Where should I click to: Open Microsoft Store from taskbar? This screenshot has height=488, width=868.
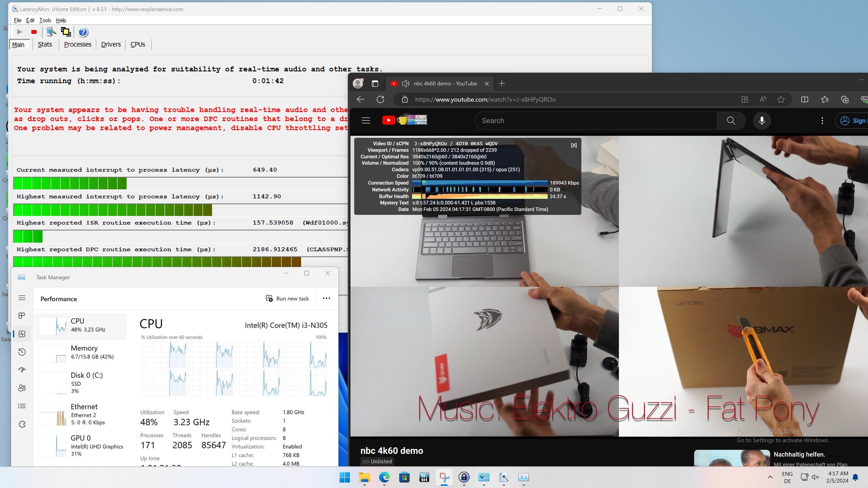click(404, 477)
